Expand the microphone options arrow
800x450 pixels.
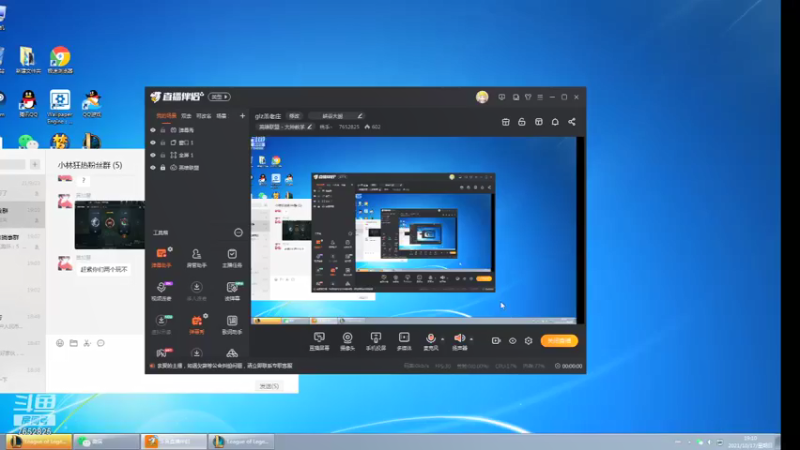[x=442, y=339]
